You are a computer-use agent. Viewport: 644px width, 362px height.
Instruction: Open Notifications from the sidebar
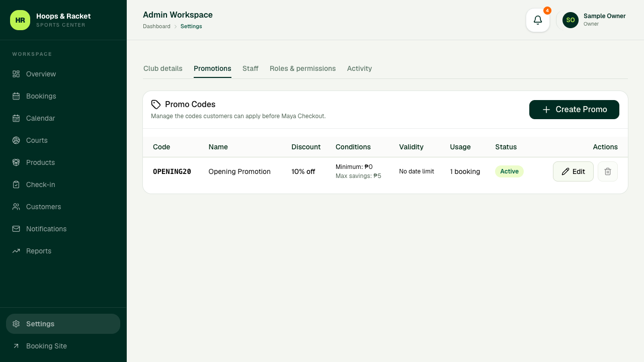coord(63,229)
